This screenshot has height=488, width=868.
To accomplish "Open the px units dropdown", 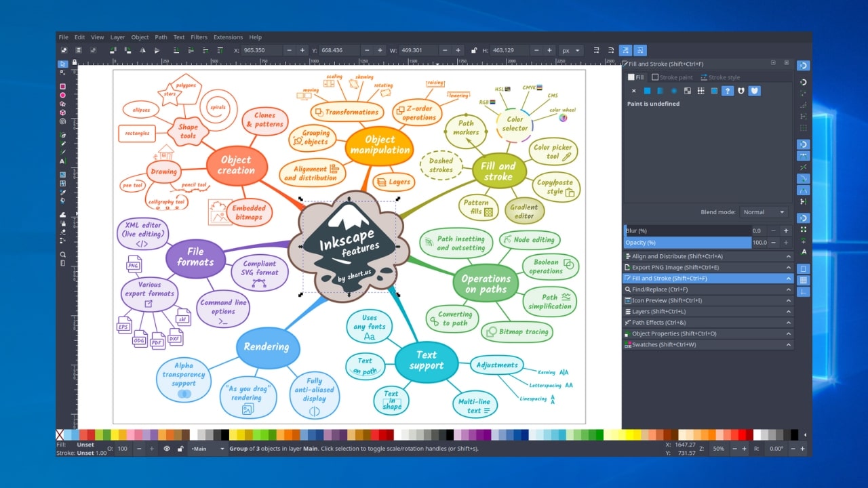I will 571,50.
